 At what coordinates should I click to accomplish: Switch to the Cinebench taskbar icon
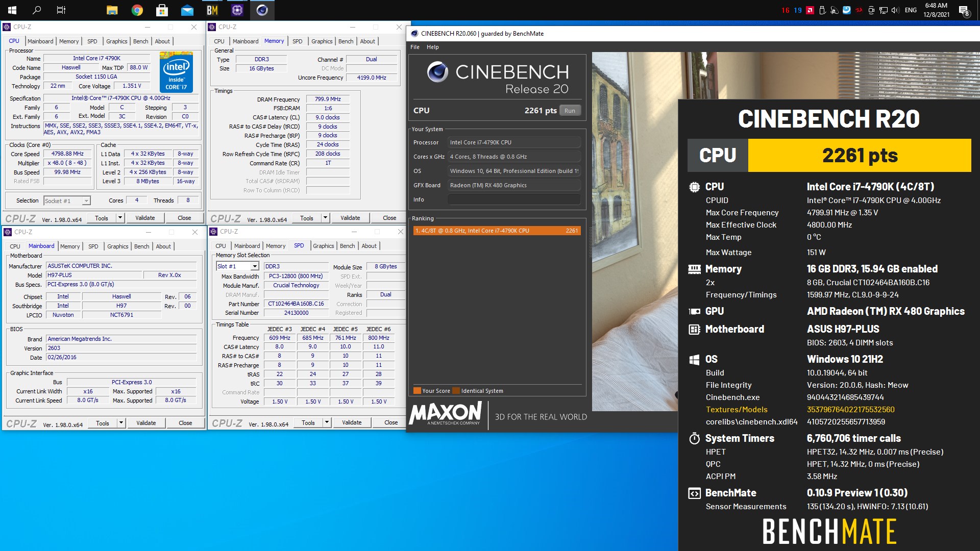262,10
